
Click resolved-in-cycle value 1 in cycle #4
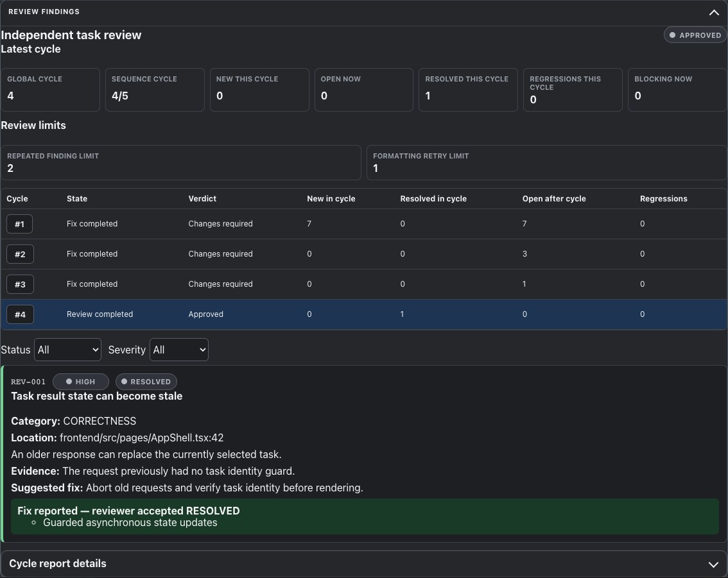coord(402,314)
